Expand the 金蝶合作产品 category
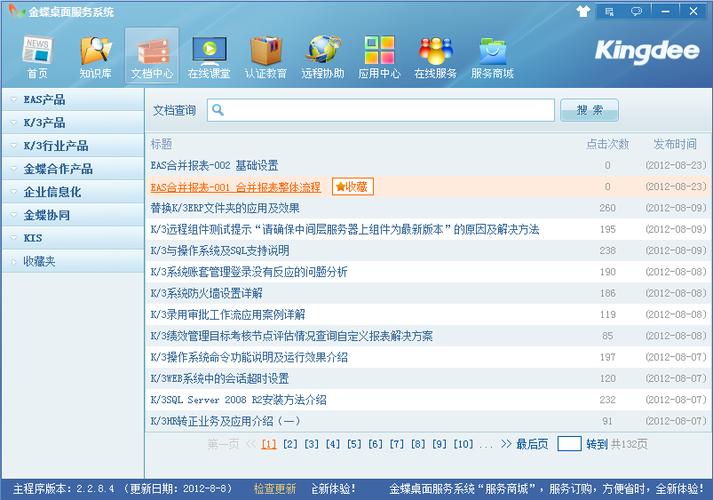 73,169
